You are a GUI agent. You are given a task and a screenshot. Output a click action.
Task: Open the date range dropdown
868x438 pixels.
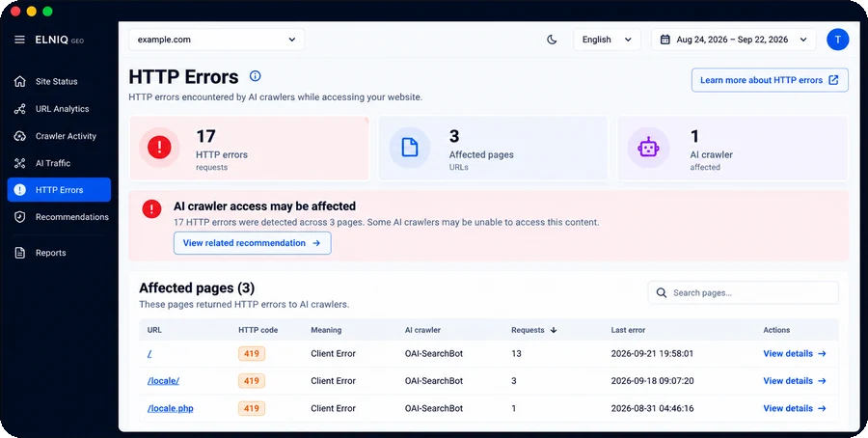pos(734,40)
